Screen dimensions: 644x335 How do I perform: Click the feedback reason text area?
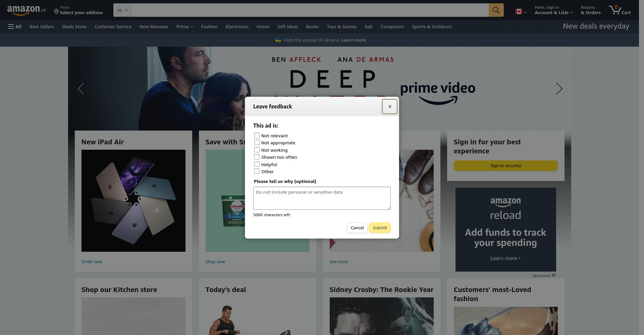322,198
